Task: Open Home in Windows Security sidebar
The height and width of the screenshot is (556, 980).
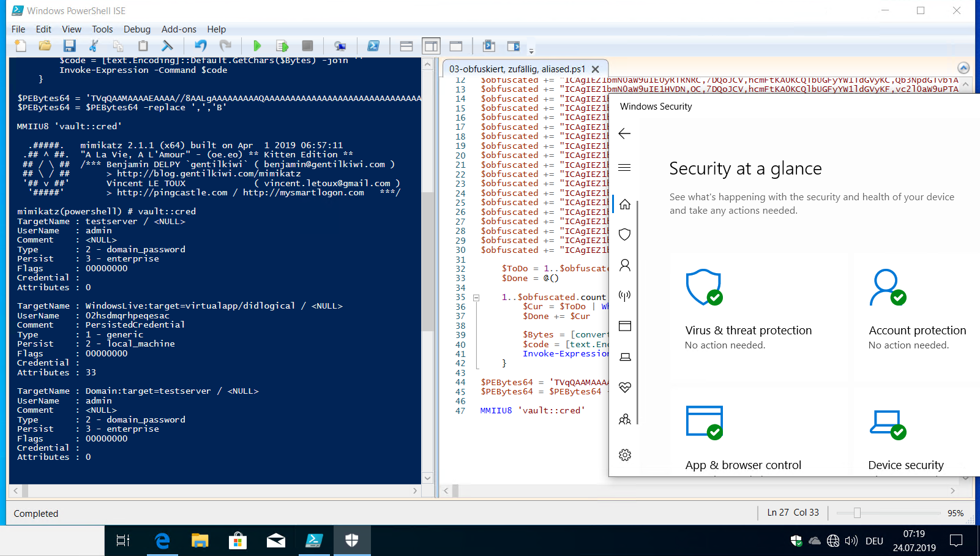Action: click(624, 204)
